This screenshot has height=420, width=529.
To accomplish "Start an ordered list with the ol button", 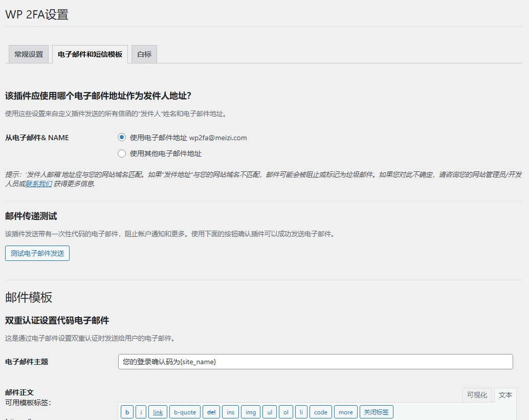I will tap(286, 412).
